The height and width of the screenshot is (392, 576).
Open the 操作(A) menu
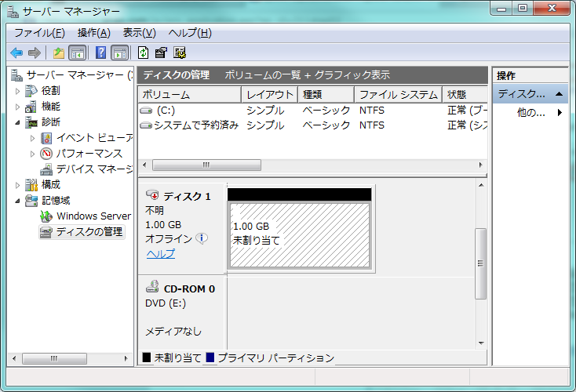(93, 33)
